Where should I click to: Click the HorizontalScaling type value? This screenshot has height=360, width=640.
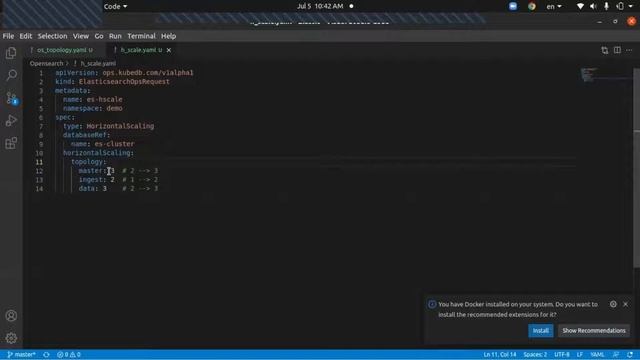coord(120,126)
